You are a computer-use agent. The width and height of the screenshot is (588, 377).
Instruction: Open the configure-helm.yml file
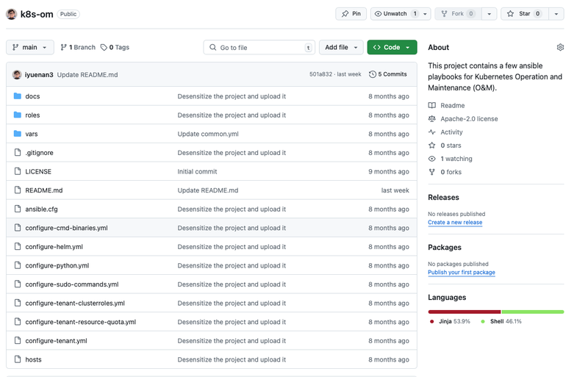54,246
